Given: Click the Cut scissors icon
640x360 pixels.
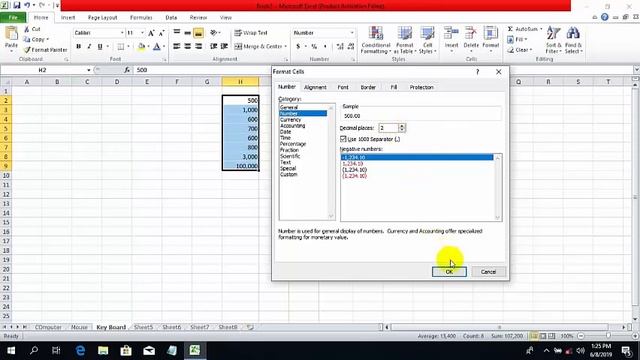Looking at the screenshot, I should click(27, 29).
